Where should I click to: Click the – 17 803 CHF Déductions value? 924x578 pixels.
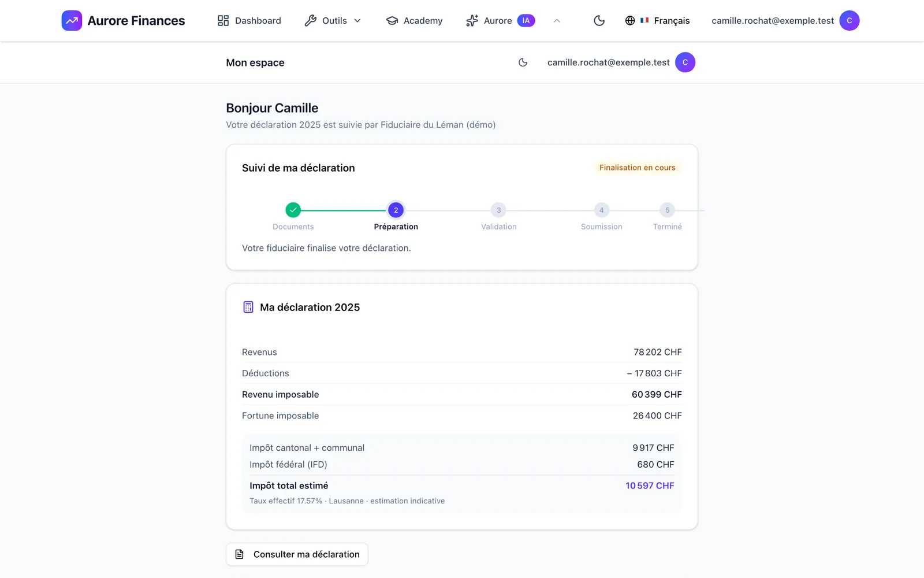tap(654, 373)
